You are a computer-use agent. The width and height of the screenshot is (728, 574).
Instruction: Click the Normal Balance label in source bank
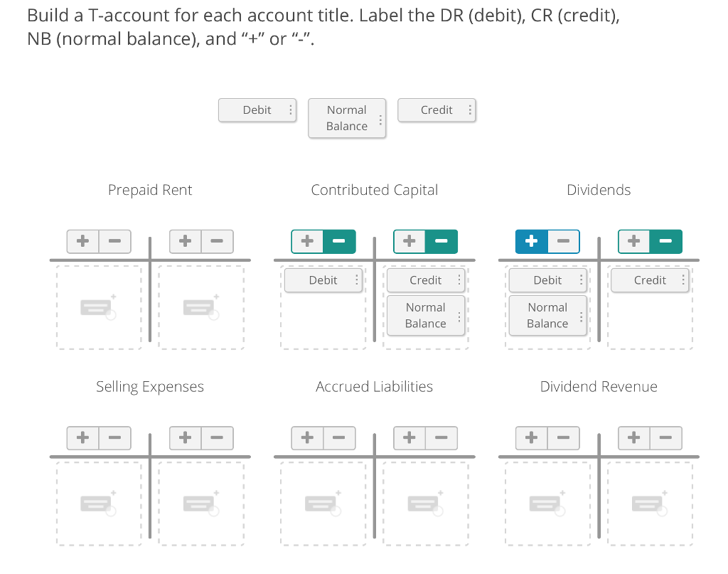point(347,118)
